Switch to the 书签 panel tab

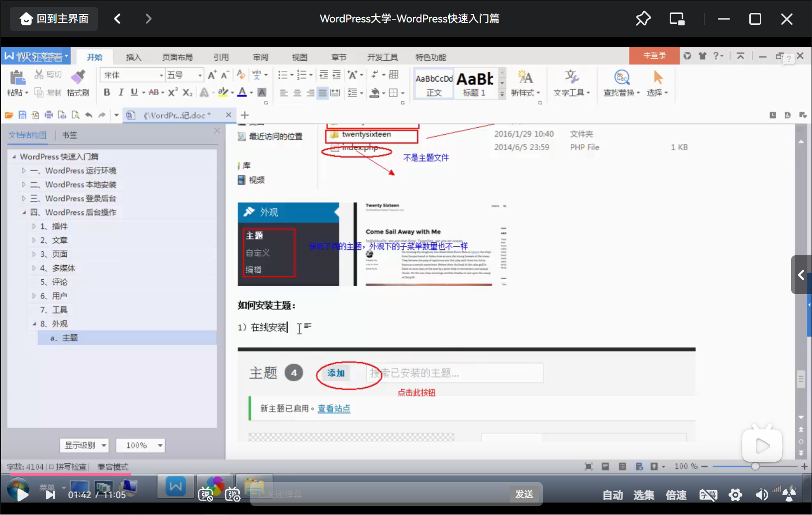70,135
